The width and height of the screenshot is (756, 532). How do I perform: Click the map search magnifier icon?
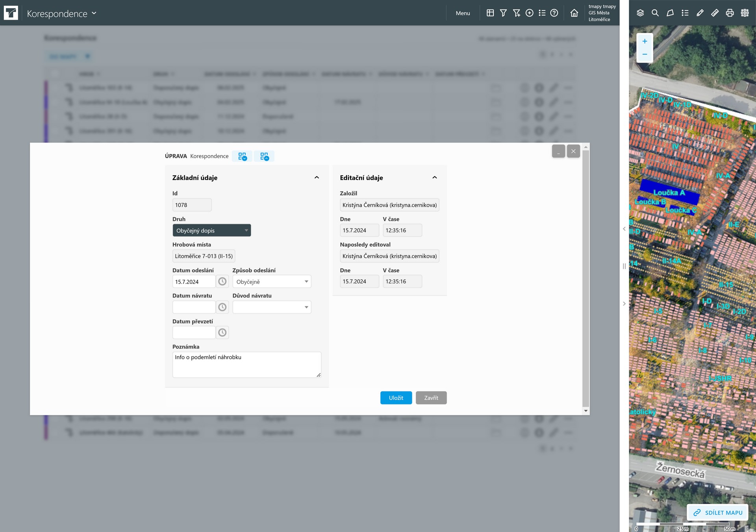(655, 13)
